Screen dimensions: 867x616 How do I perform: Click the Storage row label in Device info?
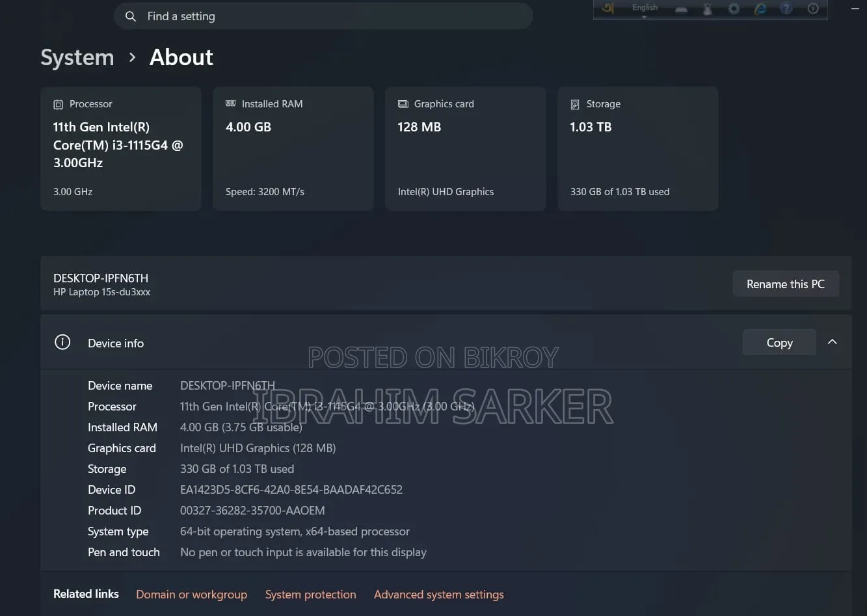pyautogui.click(x=107, y=469)
